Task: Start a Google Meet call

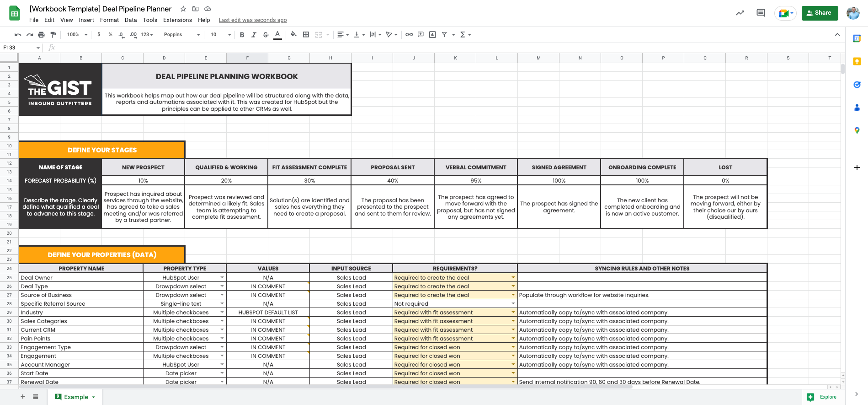Action: click(x=786, y=13)
